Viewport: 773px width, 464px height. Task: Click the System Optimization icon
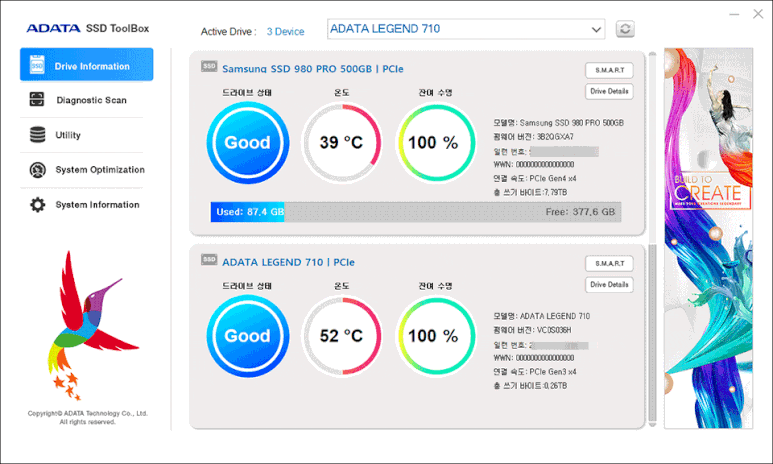point(37,170)
